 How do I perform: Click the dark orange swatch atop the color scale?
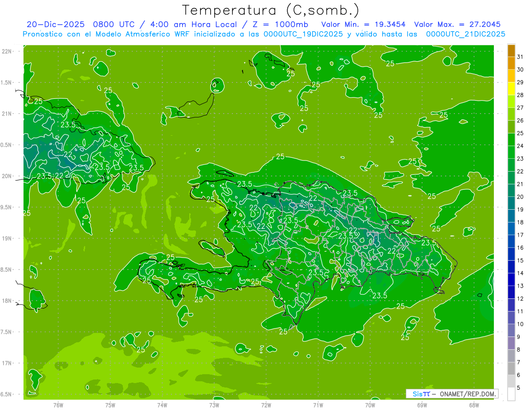click(511, 51)
